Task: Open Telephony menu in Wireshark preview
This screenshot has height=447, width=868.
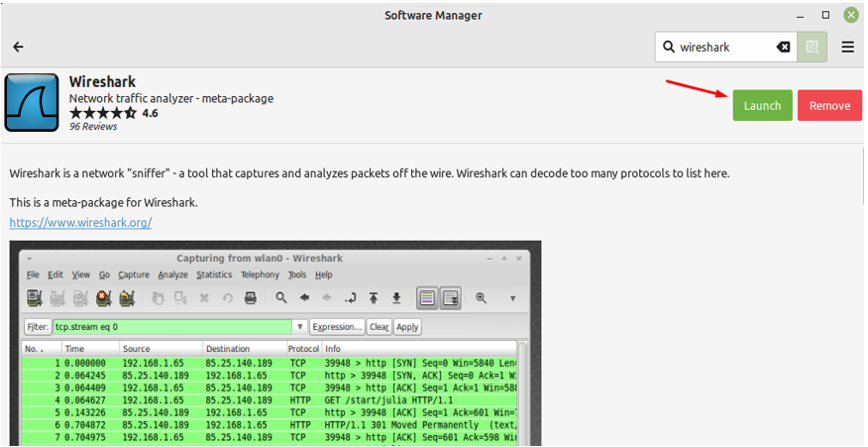Action: (260, 275)
